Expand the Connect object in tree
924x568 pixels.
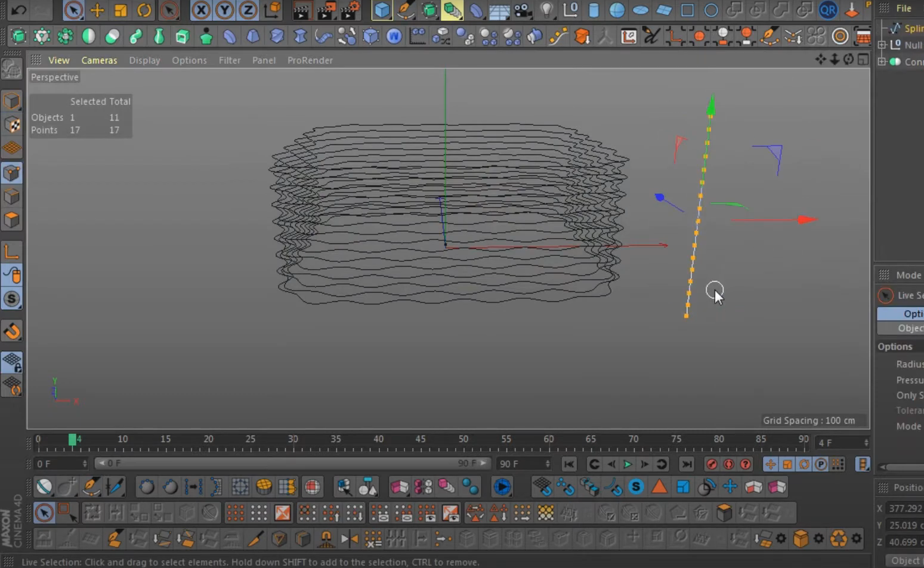882,61
